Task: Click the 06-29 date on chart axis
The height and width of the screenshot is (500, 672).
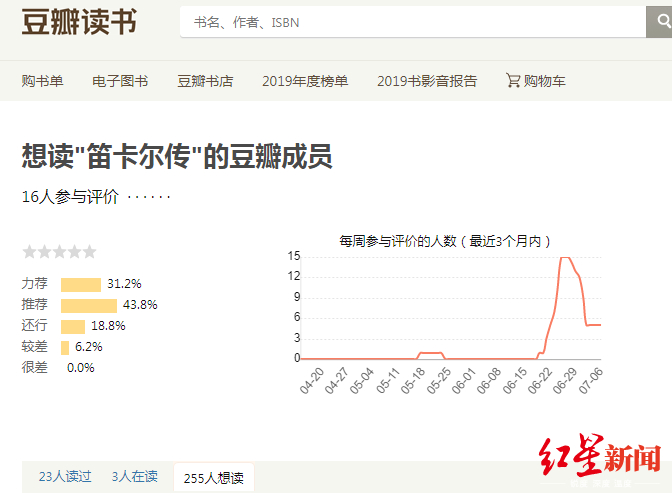Action: point(565,380)
